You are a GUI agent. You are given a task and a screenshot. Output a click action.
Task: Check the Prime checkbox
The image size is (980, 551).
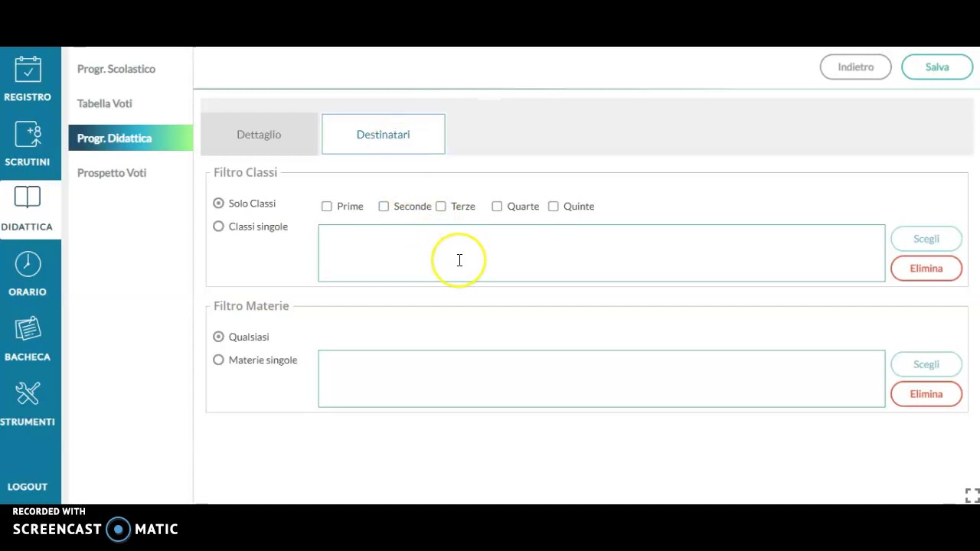click(x=327, y=206)
